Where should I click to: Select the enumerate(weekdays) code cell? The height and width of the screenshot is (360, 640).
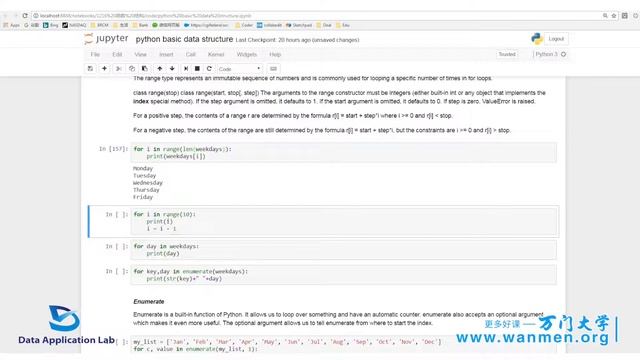[344, 275]
